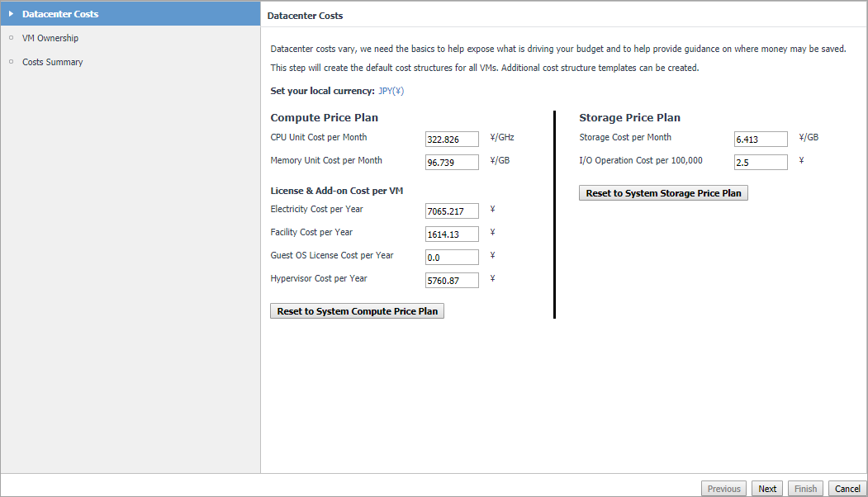Edit the Hypervisor Cost per Year field
This screenshot has width=868, height=497.
(x=452, y=281)
